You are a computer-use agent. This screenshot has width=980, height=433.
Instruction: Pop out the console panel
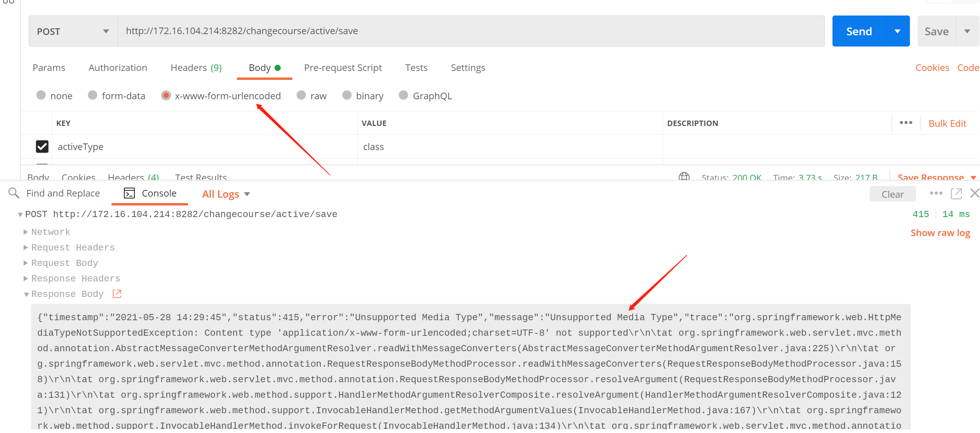[956, 193]
